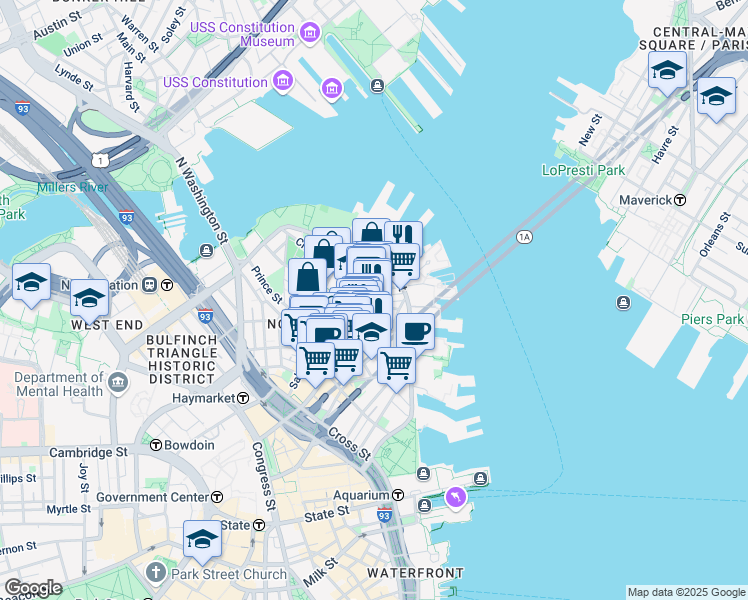
Task: Open the Park Street Church cross pin
Action: pyautogui.click(x=156, y=573)
